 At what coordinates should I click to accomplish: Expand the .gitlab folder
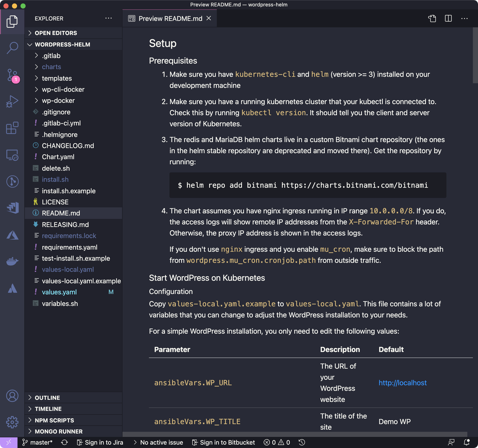(x=74, y=56)
